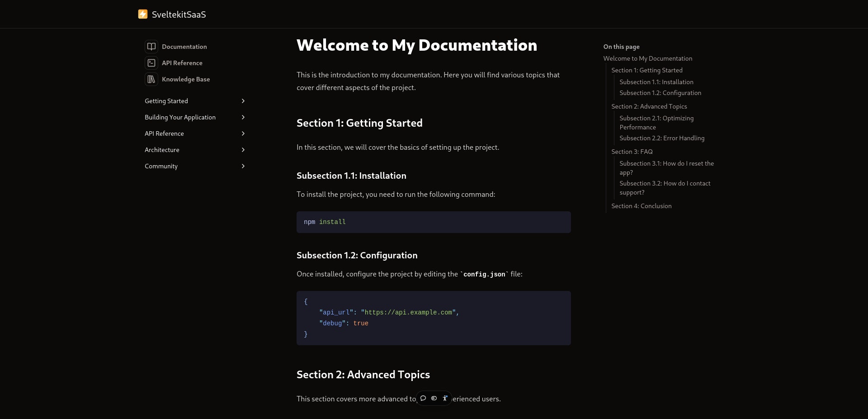
Task: Toggle the eye icon in the floating toolbar
Action: [x=434, y=398]
